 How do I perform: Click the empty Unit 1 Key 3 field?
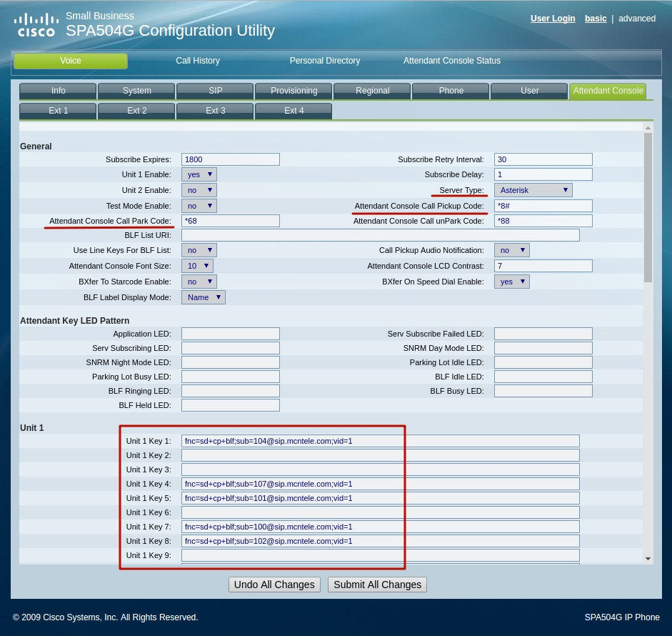click(x=381, y=469)
